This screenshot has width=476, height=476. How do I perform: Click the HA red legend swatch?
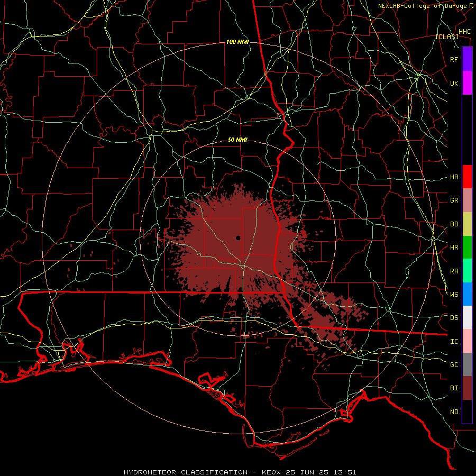(x=467, y=177)
